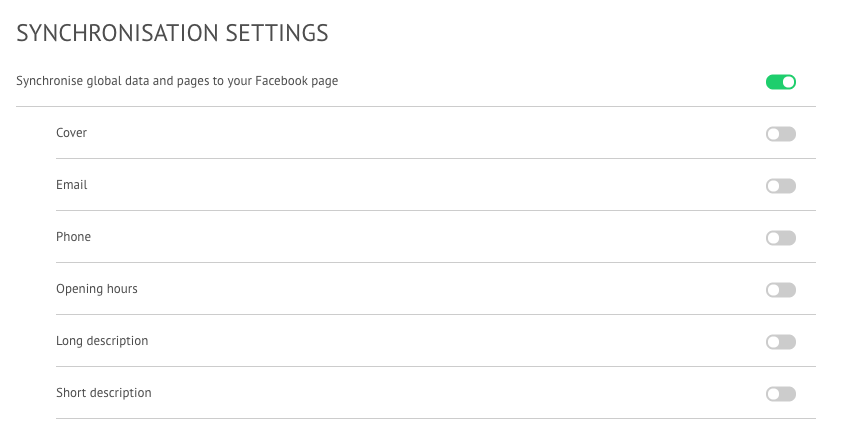Click the word SETTINGS in the heading
This screenshot has height=438, width=844.
(277, 33)
